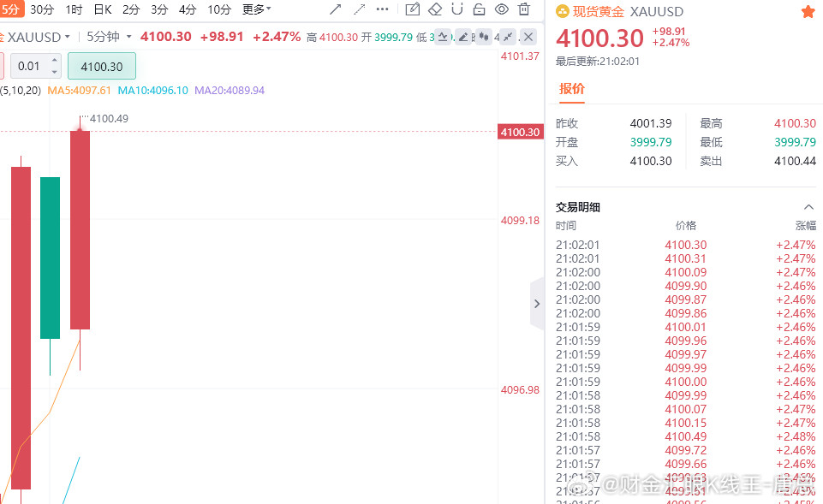Select the arrow line drawing tool
The image size is (823, 504).
point(359,9)
